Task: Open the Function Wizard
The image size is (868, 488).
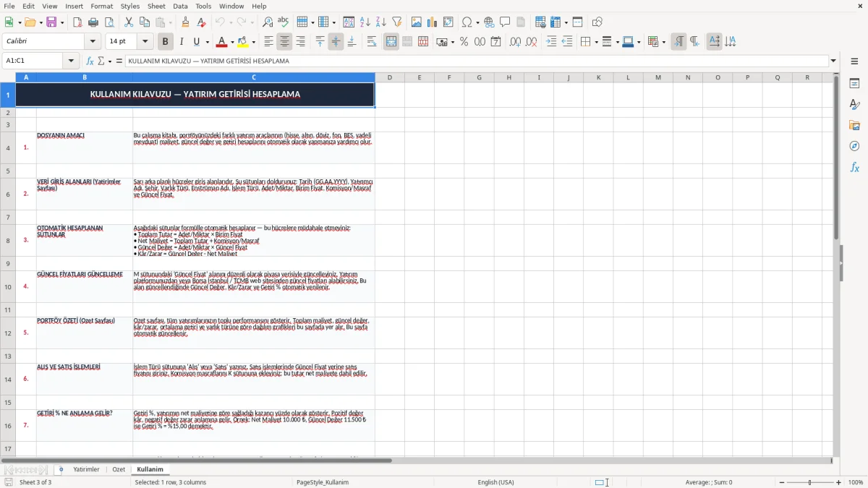Action: point(90,61)
